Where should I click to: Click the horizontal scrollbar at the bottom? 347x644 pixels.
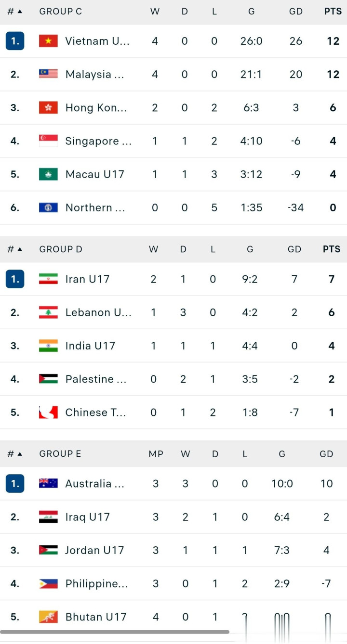coord(115,631)
